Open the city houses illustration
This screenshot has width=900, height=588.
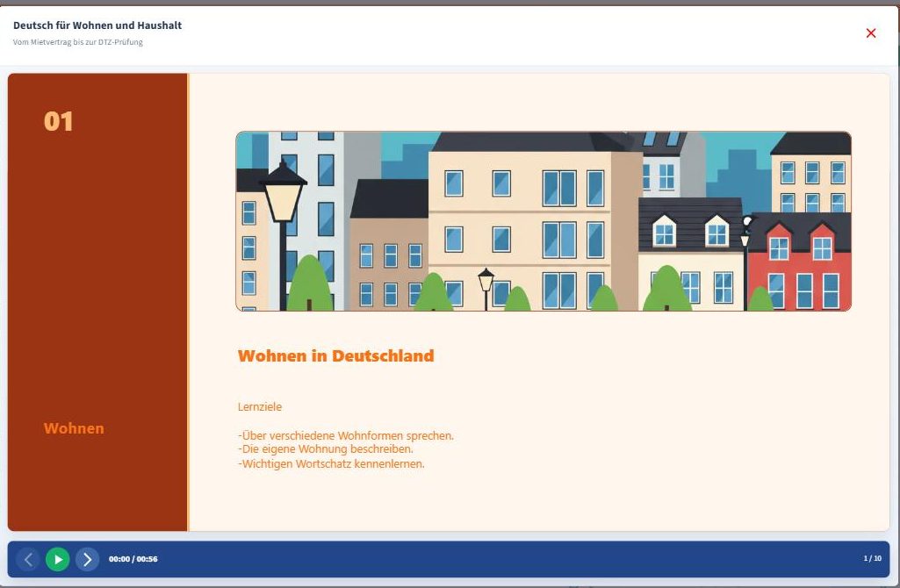[543, 221]
